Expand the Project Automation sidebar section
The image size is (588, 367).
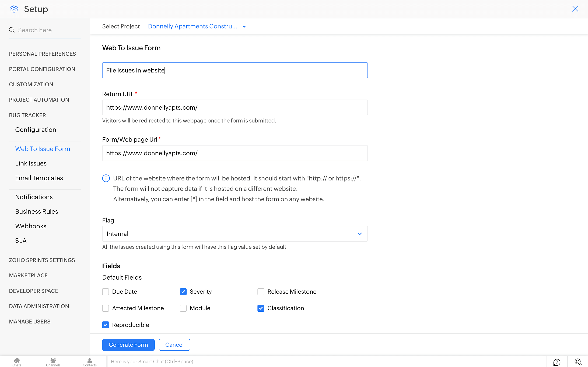click(39, 100)
